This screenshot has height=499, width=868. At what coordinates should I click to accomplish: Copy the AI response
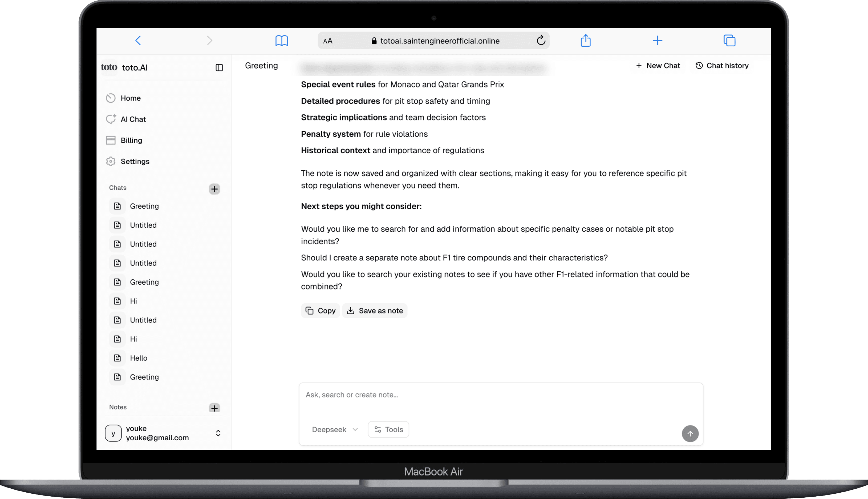(x=320, y=311)
